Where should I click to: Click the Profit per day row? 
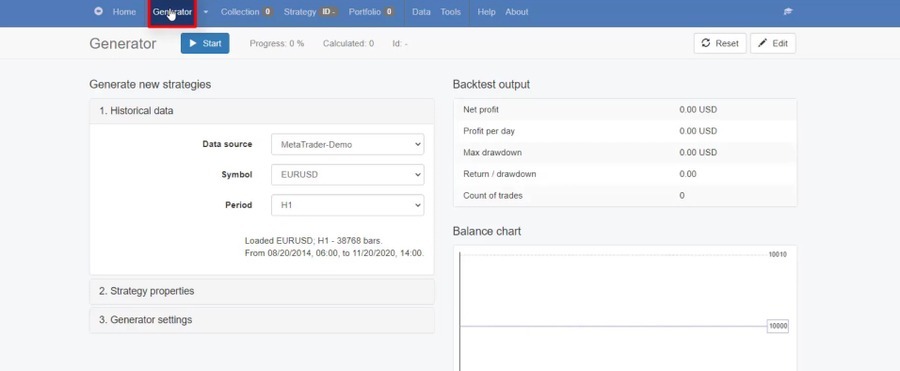pos(625,131)
